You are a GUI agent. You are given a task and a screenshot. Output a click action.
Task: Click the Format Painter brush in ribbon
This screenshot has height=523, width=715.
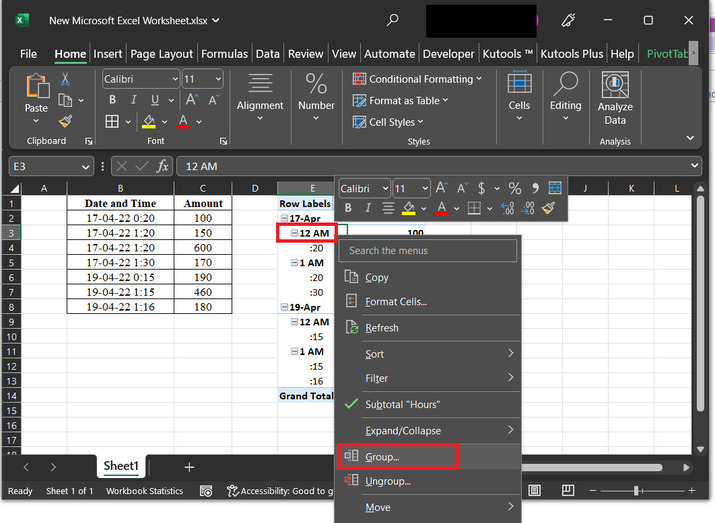pyautogui.click(x=65, y=121)
